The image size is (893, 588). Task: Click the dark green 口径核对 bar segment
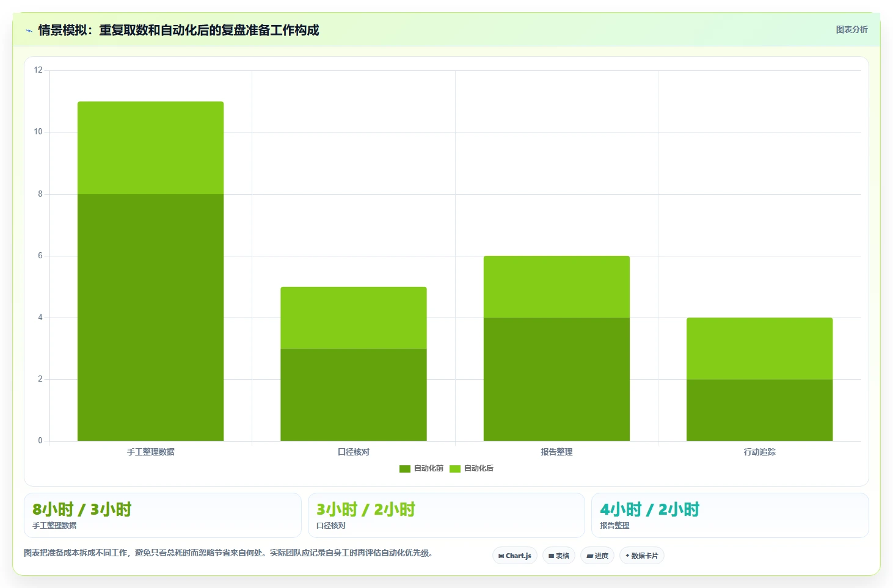(354, 394)
